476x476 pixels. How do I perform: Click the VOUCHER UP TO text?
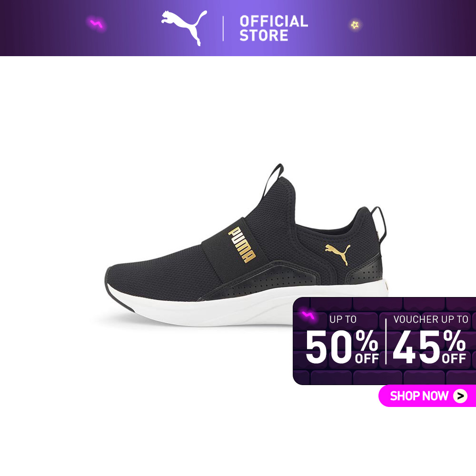click(431, 319)
